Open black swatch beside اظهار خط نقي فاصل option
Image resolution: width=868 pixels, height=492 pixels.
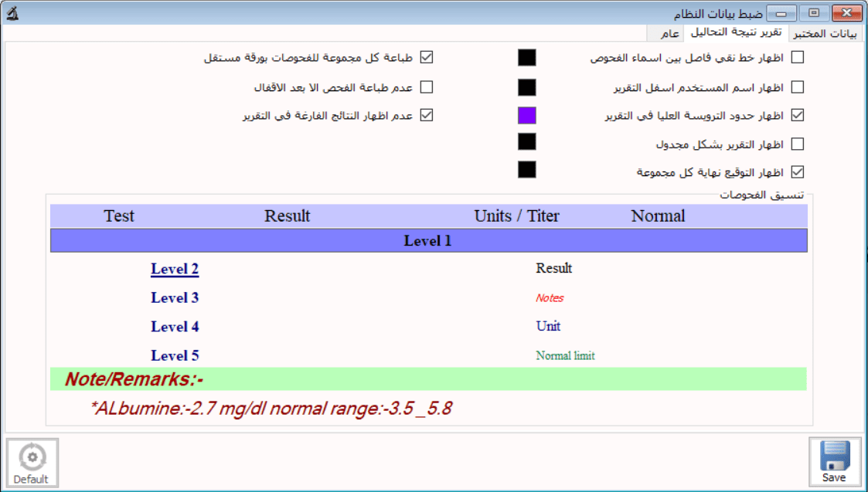(526, 57)
